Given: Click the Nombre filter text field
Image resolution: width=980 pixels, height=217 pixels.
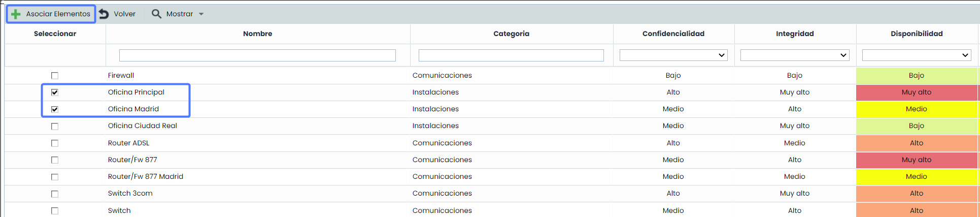Looking at the screenshot, I should [257, 55].
